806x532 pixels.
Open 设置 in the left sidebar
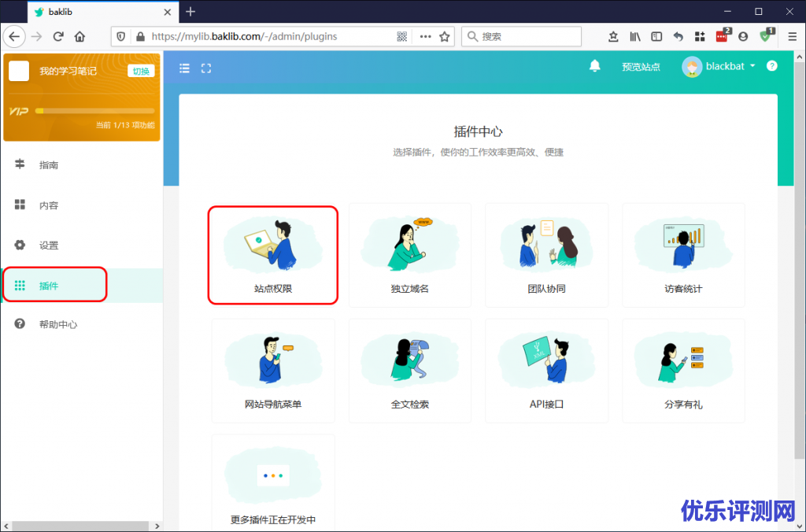pos(49,245)
